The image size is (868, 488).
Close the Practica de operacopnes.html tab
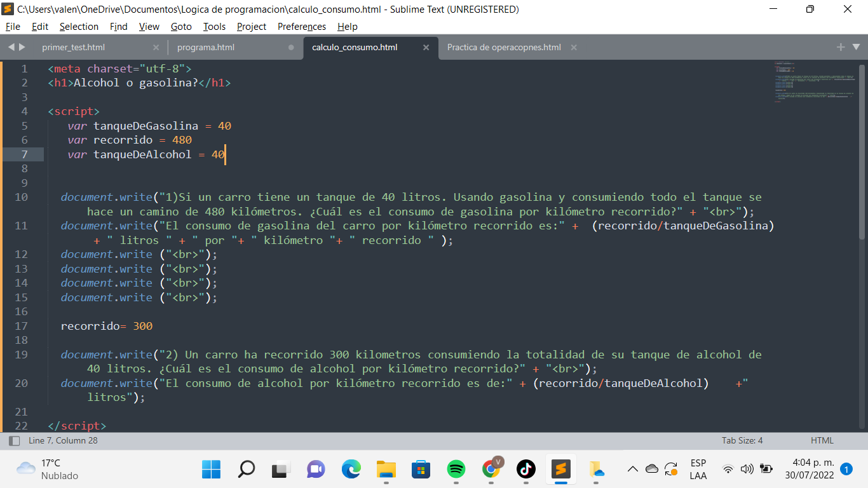(x=574, y=47)
